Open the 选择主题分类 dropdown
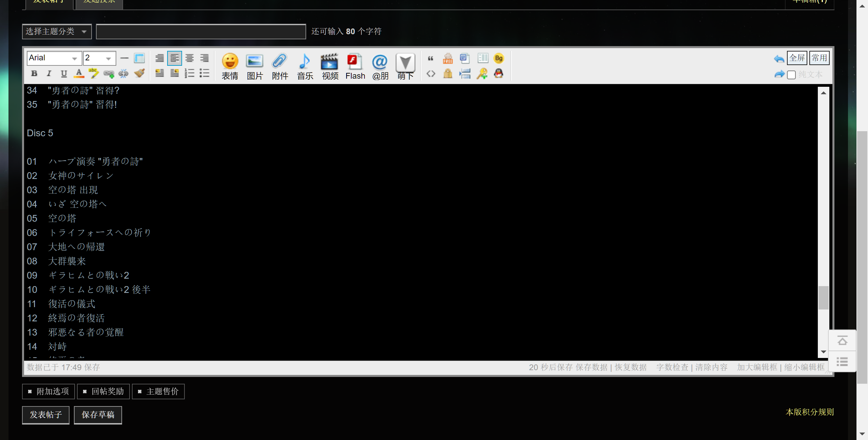 (57, 32)
